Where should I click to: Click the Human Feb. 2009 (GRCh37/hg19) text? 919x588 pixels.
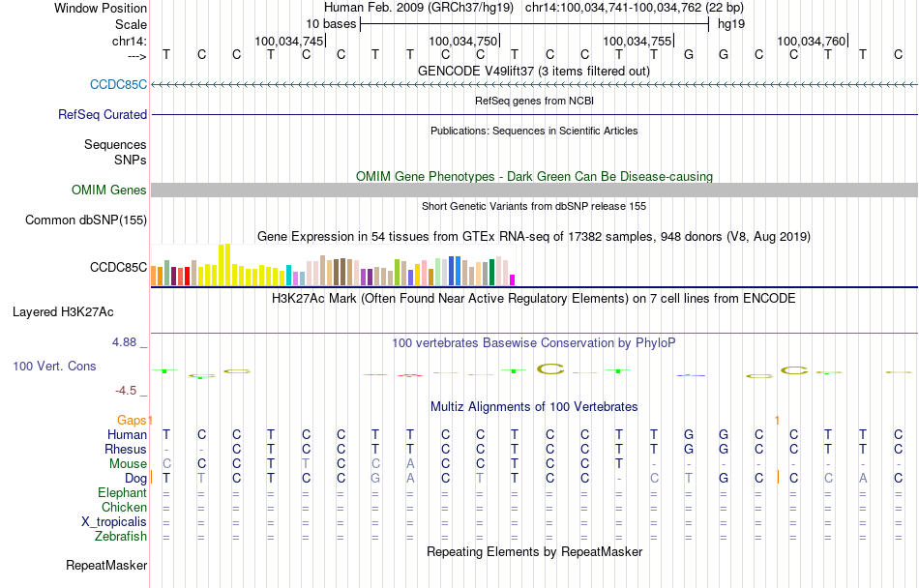[419, 8]
